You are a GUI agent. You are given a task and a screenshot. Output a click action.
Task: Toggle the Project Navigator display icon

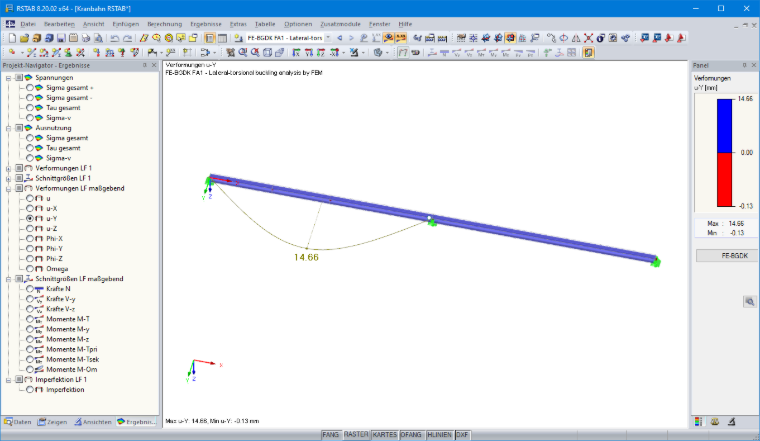209,38
